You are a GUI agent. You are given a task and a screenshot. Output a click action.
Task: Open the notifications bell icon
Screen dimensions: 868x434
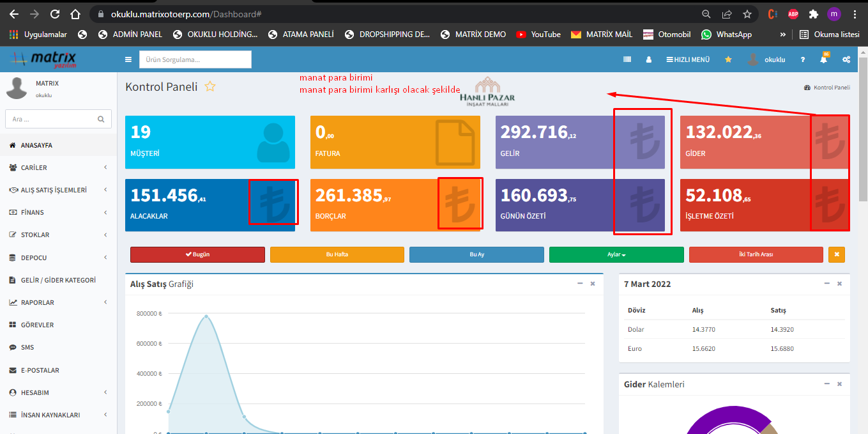tap(824, 59)
